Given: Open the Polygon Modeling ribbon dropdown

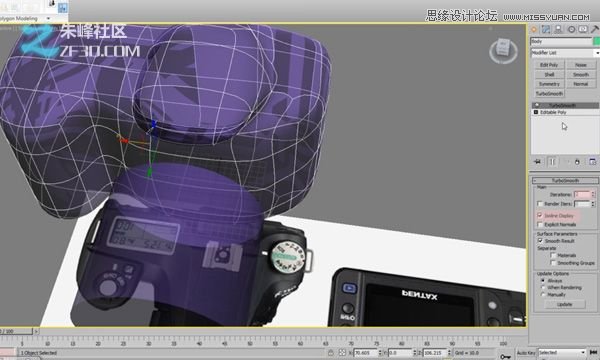Looking at the screenshot, I should pyautogui.click(x=48, y=18).
